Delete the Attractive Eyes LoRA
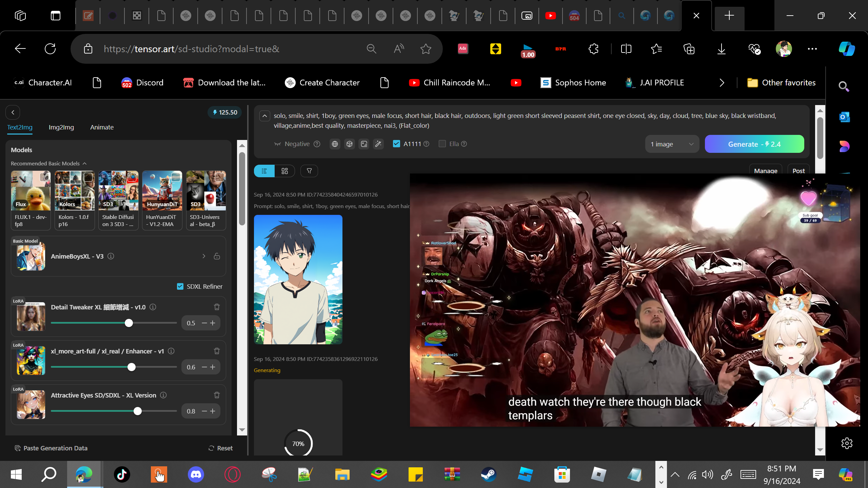The image size is (868, 488). [217, 395]
